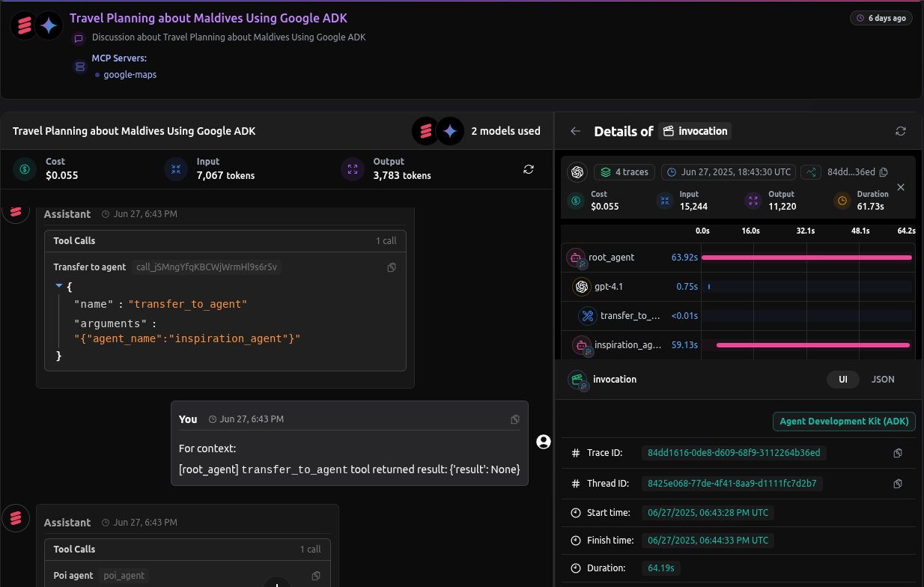Open the Travel Planning about Maldives title link
This screenshot has height=587, width=924.
pyautogui.click(x=208, y=18)
